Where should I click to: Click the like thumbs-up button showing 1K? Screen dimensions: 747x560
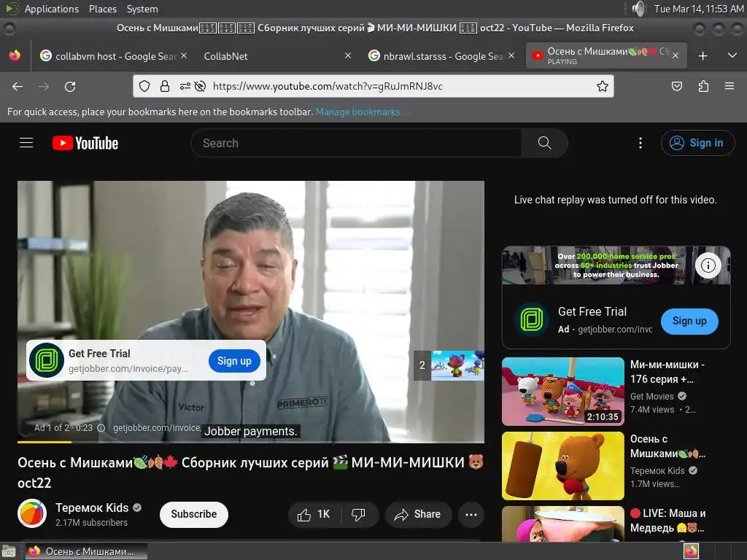click(314, 514)
